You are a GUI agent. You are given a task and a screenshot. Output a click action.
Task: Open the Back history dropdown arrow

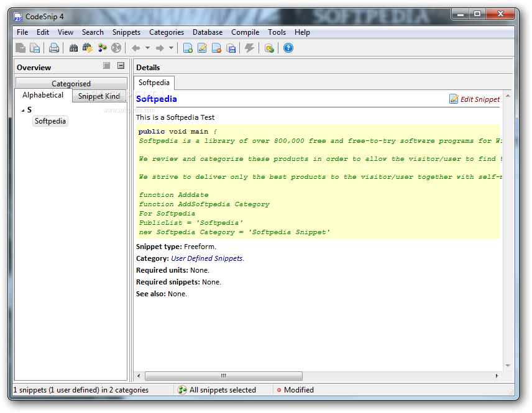point(147,48)
